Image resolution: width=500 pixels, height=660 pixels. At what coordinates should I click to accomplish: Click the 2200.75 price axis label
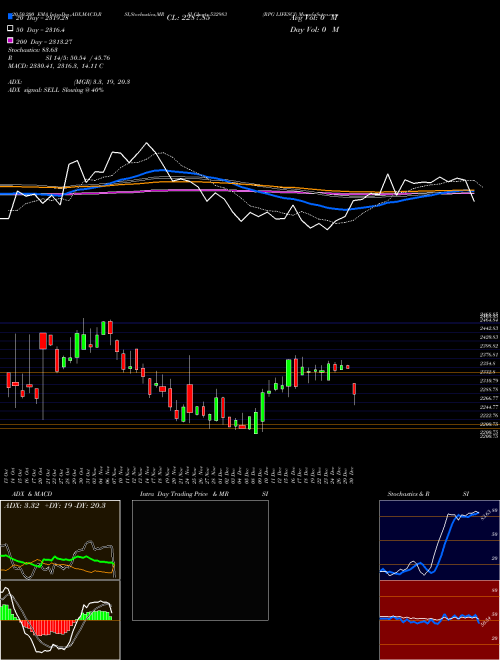(x=489, y=424)
